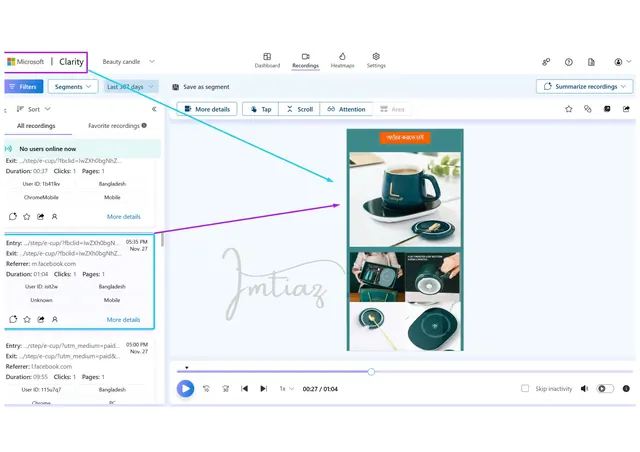Click the playback timeline slider handle
This screenshot has width=640, height=452.
(371, 372)
